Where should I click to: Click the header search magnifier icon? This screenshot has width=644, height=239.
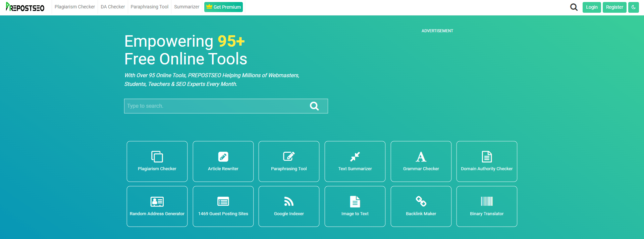(x=574, y=7)
